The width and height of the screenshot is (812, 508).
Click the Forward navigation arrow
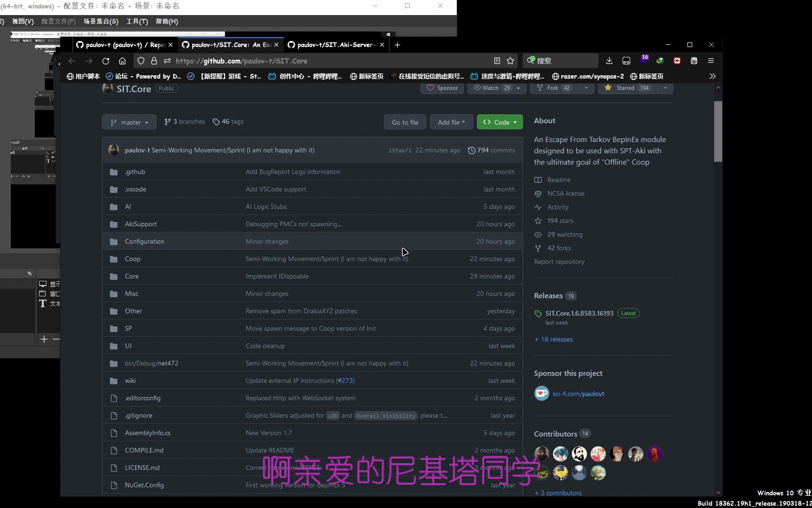pos(89,61)
